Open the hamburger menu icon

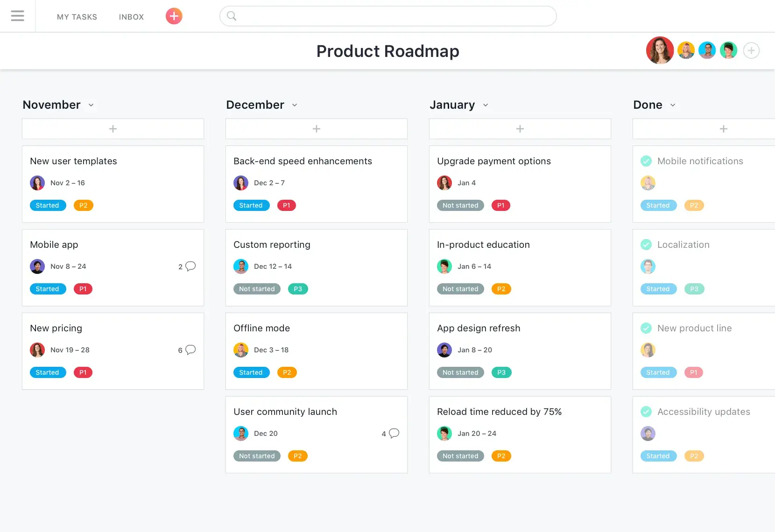(17, 16)
